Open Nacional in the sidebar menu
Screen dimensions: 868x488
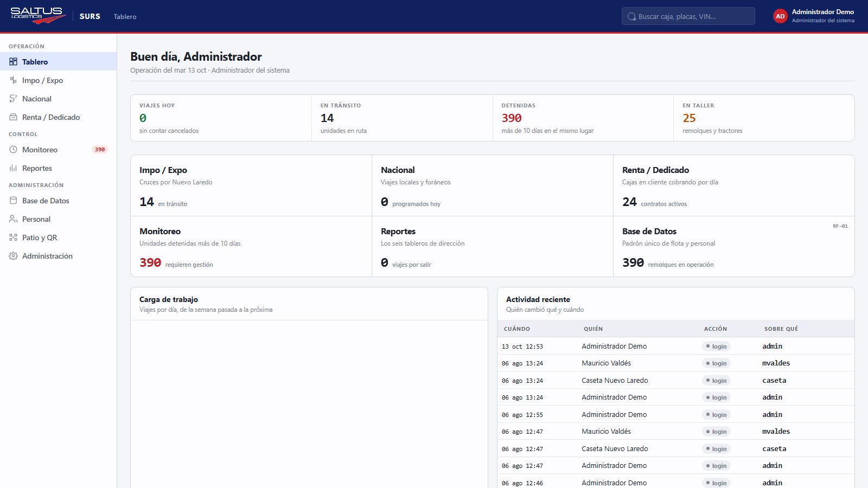tap(58, 99)
